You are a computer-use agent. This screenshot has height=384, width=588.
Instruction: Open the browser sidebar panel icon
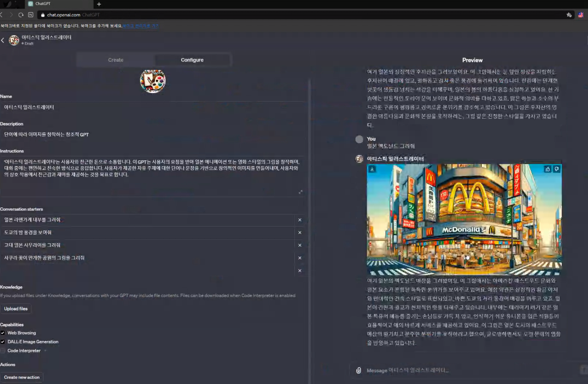tap(31, 15)
